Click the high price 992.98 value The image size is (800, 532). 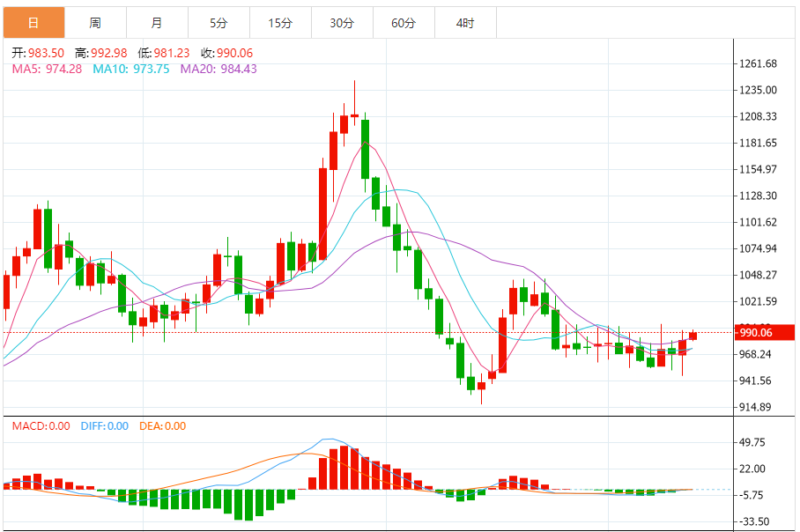109,53
